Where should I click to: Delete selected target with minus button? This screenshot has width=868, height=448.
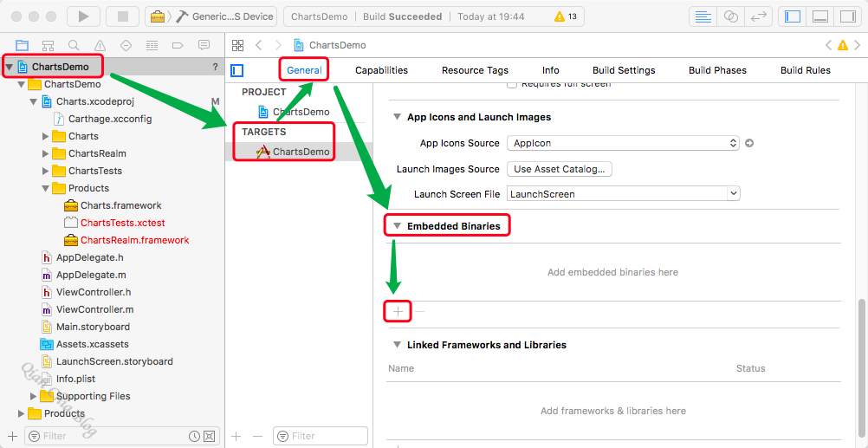[x=257, y=436]
